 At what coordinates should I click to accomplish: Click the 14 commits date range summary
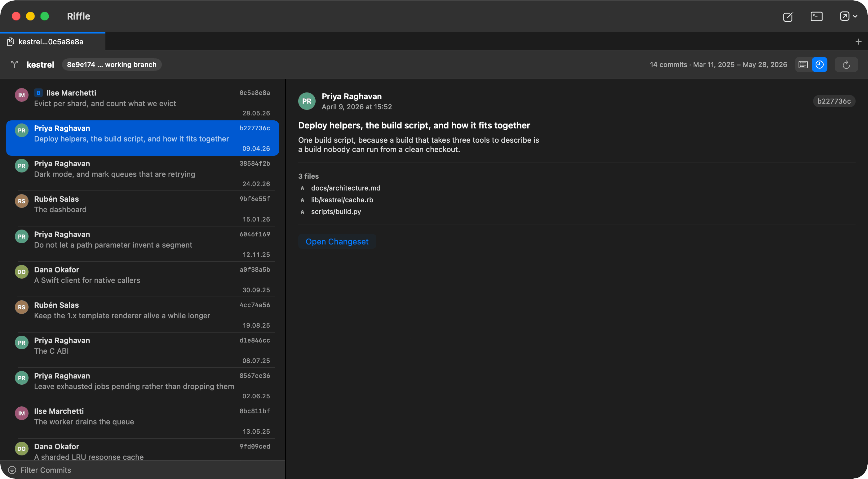(x=718, y=65)
